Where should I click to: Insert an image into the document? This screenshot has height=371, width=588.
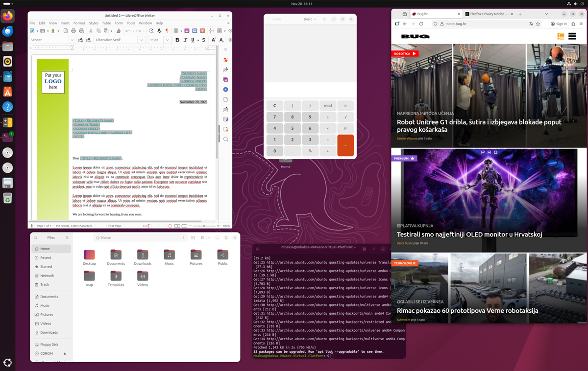point(187,31)
